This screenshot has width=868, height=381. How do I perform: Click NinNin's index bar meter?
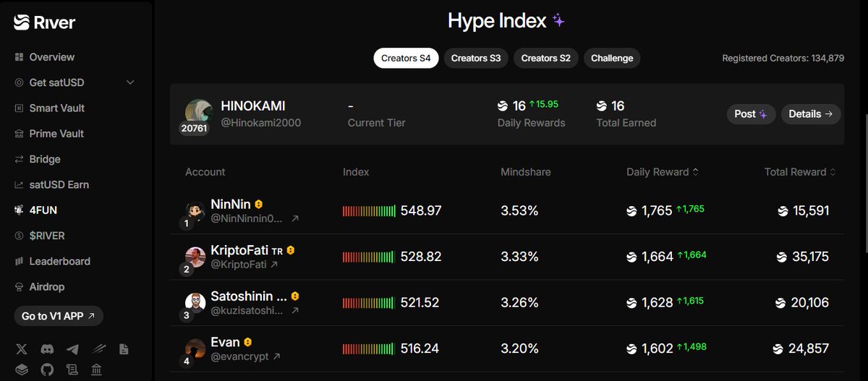[x=369, y=211]
